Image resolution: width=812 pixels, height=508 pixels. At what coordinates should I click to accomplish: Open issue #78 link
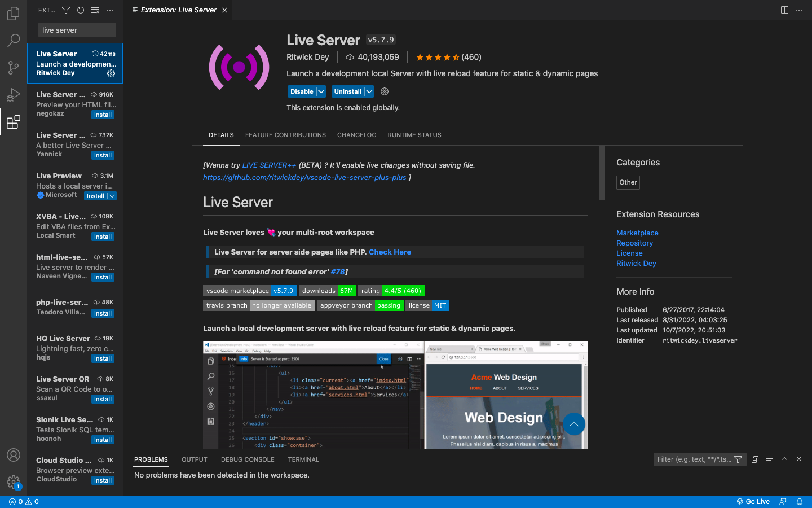(337, 271)
